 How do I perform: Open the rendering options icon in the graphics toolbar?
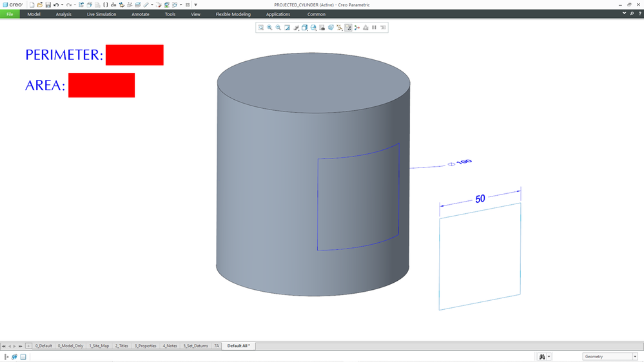(x=296, y=28)
